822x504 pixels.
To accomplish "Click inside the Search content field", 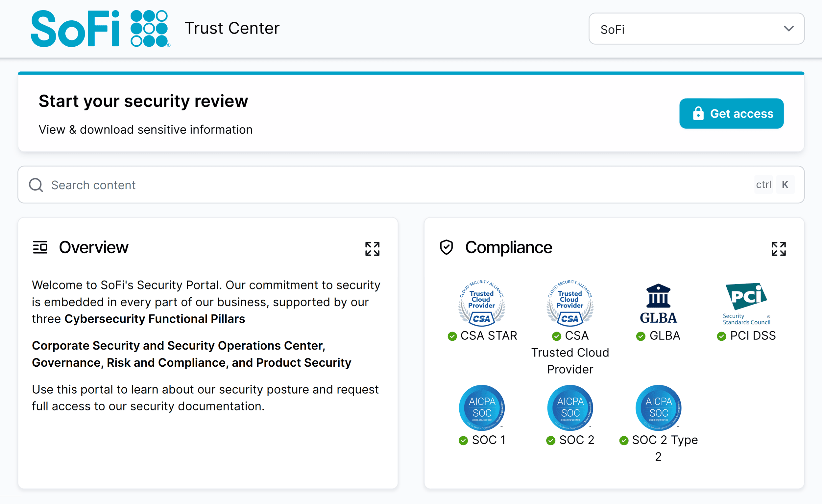I will click(x=200, y=185).
